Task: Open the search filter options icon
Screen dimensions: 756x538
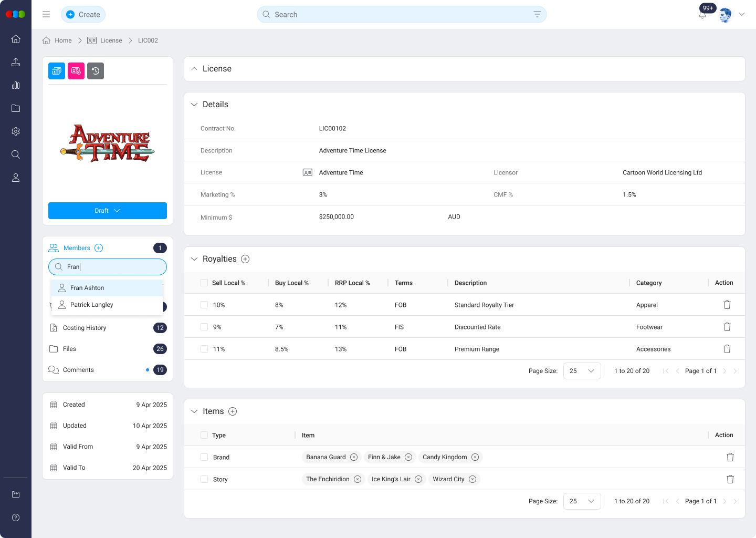Action: 537,15
